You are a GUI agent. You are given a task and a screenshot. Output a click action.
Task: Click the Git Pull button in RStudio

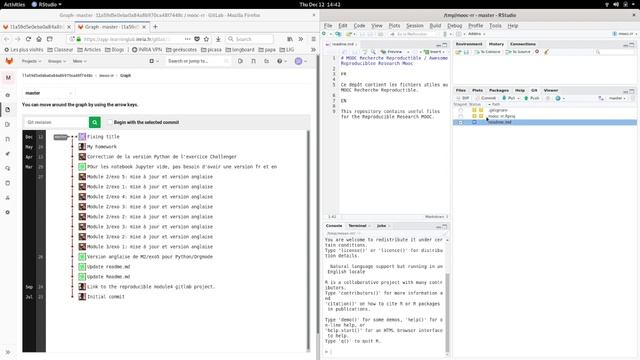coord(509,98)
